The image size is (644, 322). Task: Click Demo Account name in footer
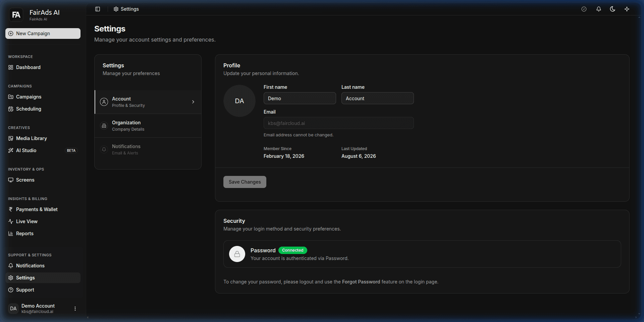pyautogui.click(x=38, y=306)
